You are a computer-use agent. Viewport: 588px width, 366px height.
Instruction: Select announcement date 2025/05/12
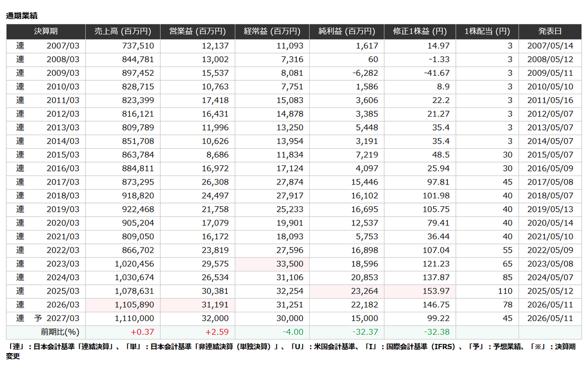click(550, 291)
